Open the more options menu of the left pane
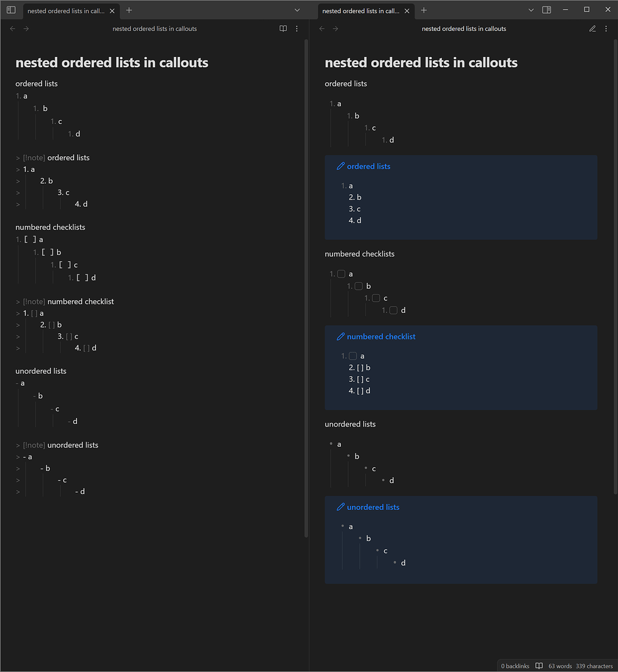 [297, 28]
